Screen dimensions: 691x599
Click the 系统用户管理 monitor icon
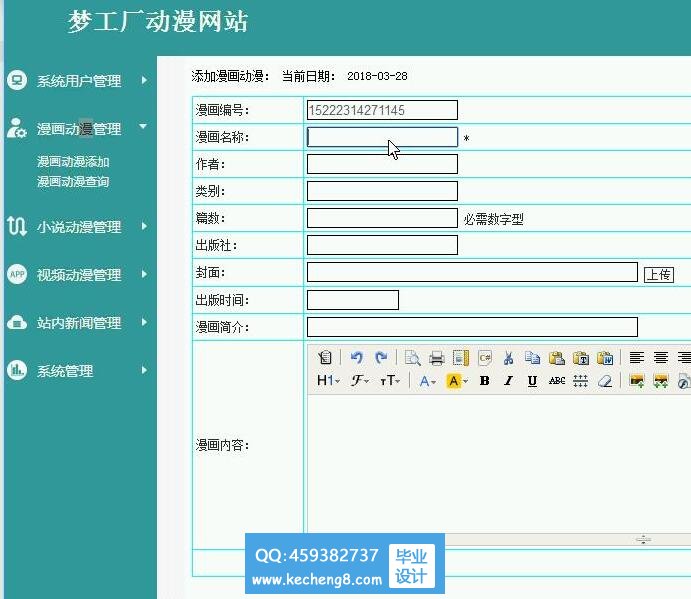(x=17, y=80)
